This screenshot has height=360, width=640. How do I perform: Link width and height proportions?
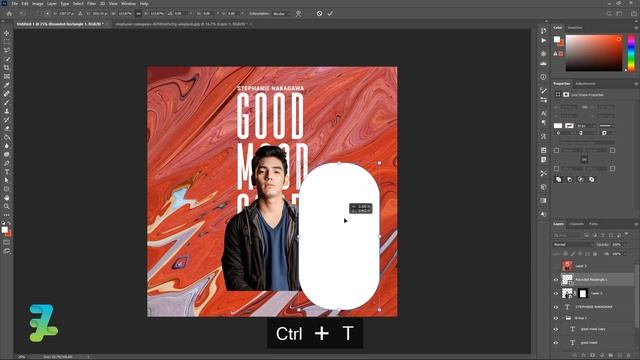point(138,13)
